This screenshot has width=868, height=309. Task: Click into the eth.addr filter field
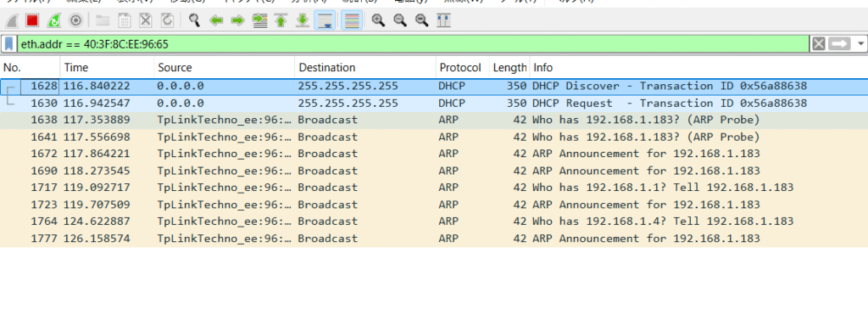tap(413, 44)
